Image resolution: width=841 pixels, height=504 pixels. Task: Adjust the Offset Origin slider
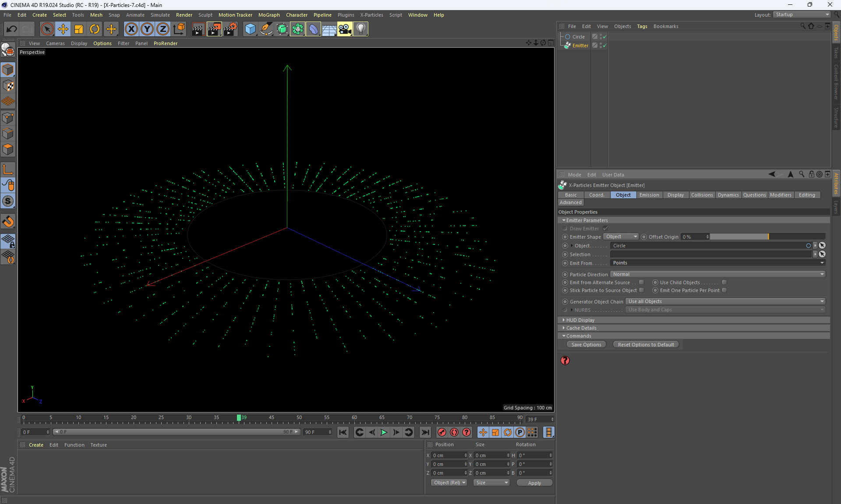767,237
